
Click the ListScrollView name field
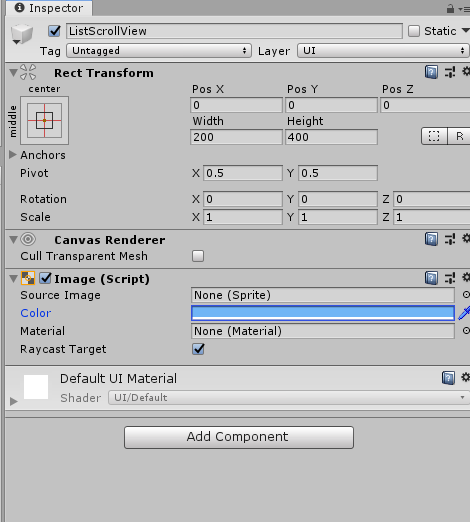(x=234, y=31)
